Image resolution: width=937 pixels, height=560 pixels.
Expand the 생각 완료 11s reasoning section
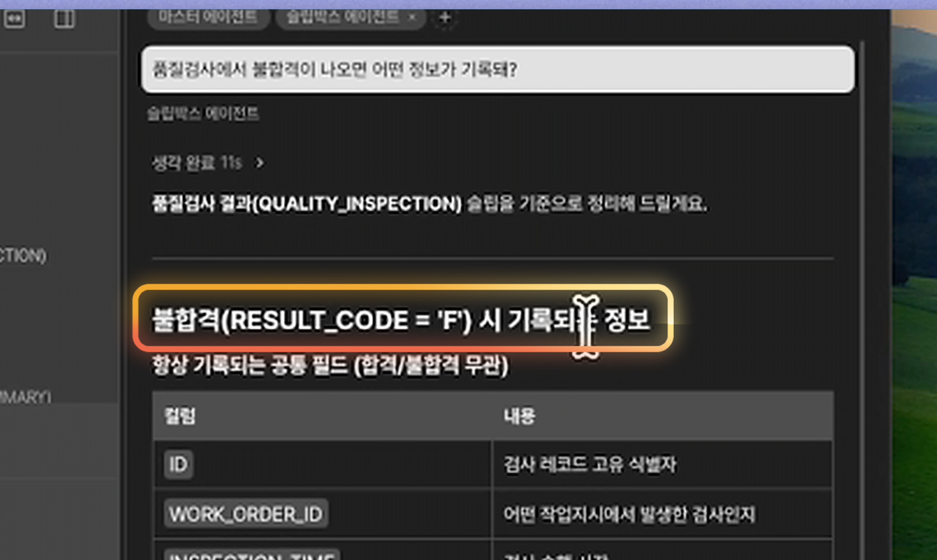coord(208,163)
